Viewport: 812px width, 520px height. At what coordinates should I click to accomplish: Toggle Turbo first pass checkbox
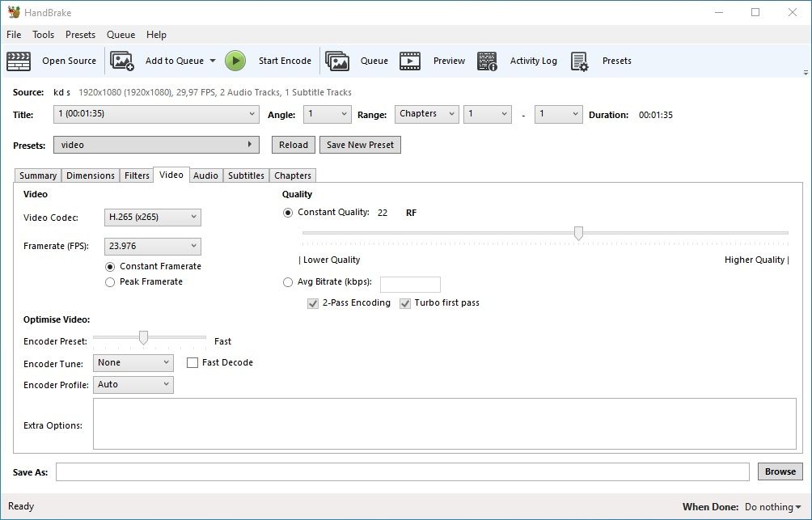[405, 303]
